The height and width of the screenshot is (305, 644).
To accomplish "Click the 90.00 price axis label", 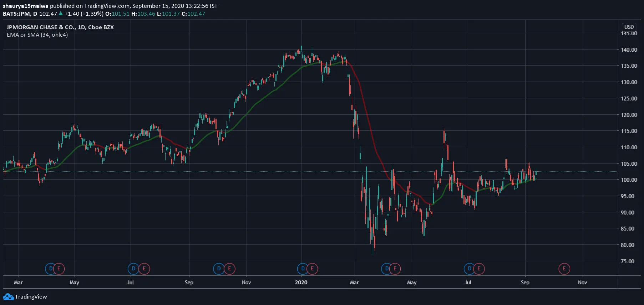I will (628, 213).
